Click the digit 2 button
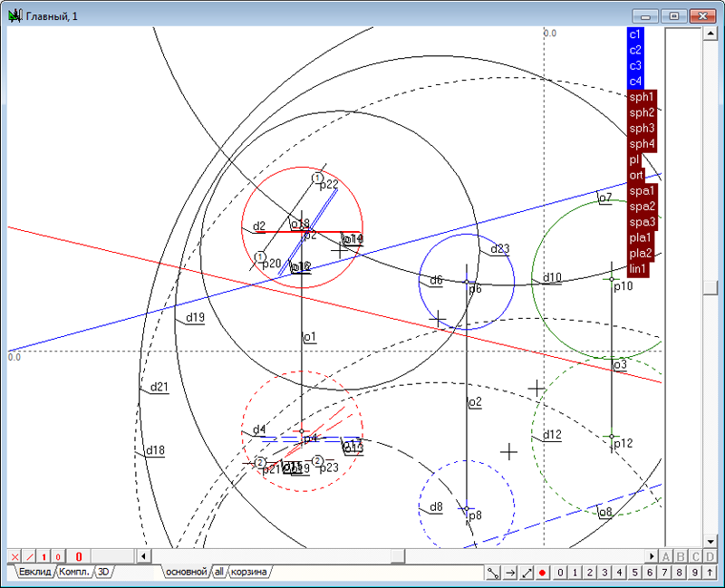Image resolution: width=725 pixels, height=588 pixels. (590, 573)
